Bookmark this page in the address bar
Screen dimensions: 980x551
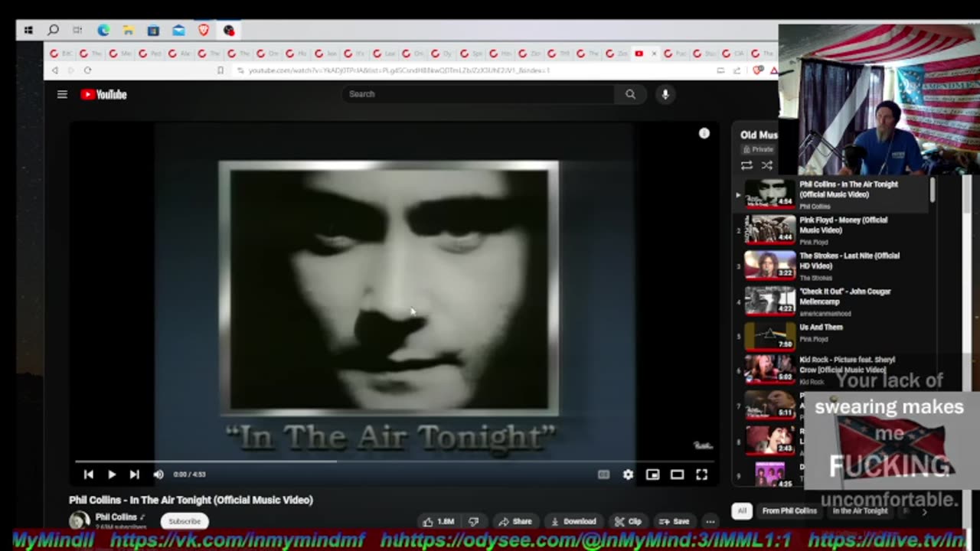[x=220, y=70]
